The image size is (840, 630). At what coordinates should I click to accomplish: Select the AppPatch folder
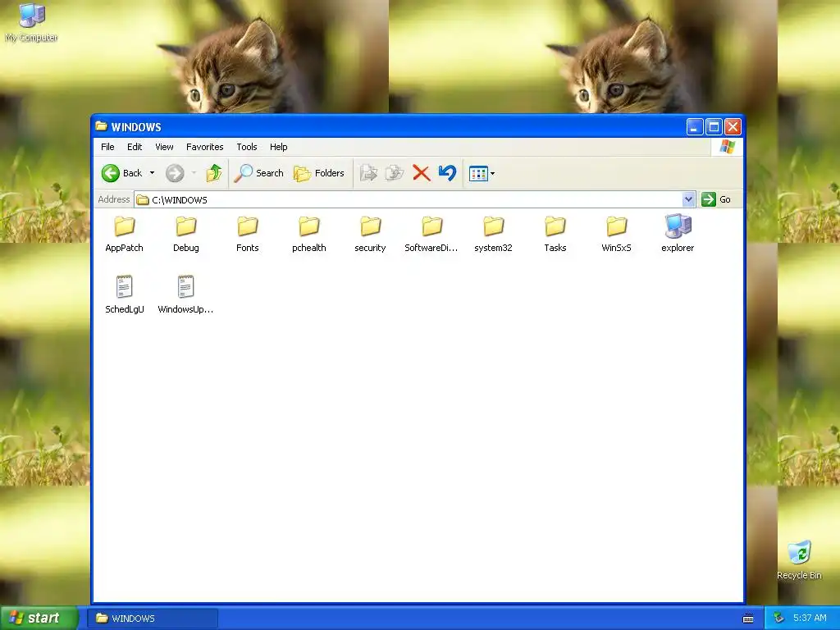125,234
